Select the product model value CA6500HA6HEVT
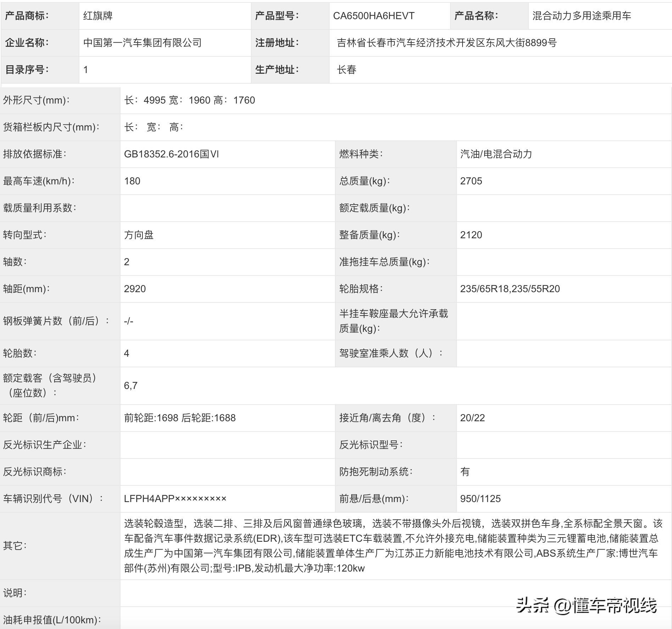This screenshot has height=629, width=672. tap(374, 16)
